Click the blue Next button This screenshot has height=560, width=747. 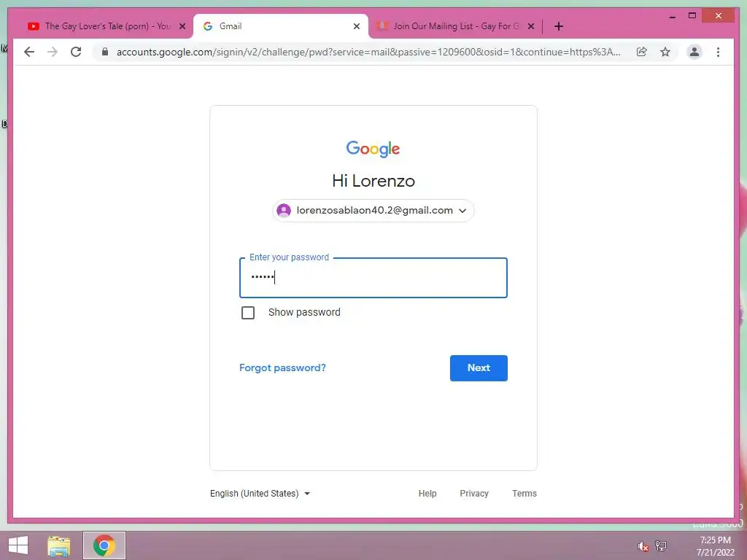[x=479, y=368]
